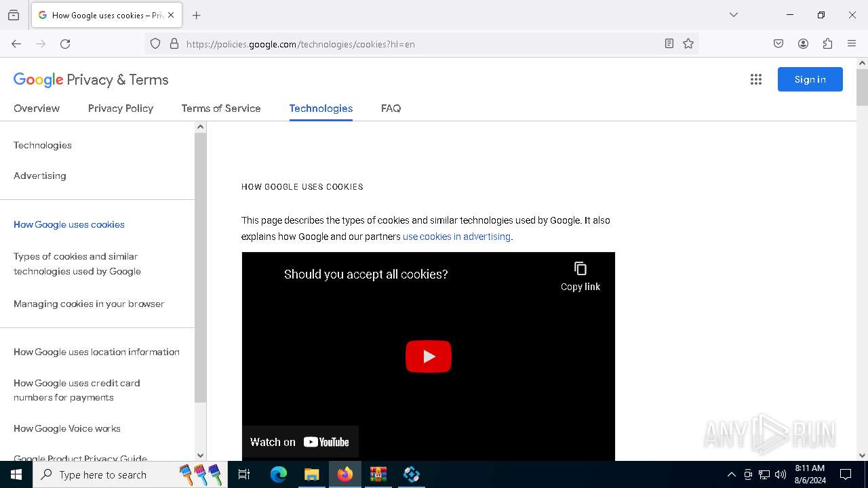This screenshot has width=868, height=488.
Task: Open File Explorer from taskbar
Action: (311, 474)
